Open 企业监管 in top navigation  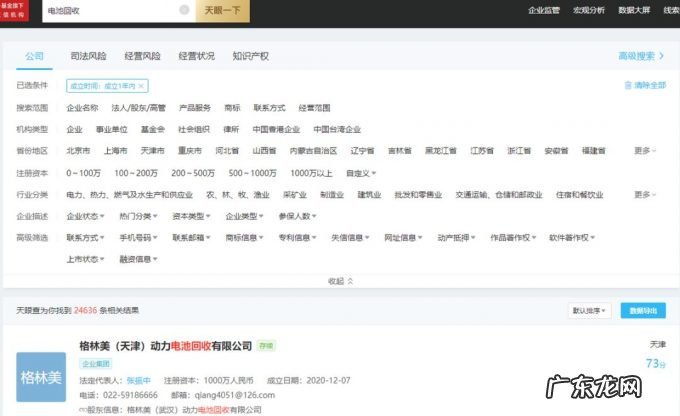tap(544, 10)
